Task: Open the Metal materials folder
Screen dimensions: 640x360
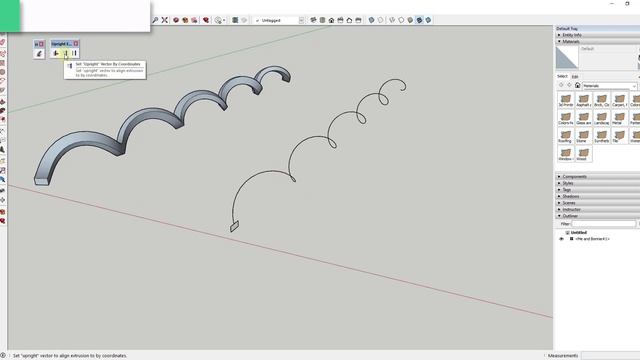Action: point(619,118)
